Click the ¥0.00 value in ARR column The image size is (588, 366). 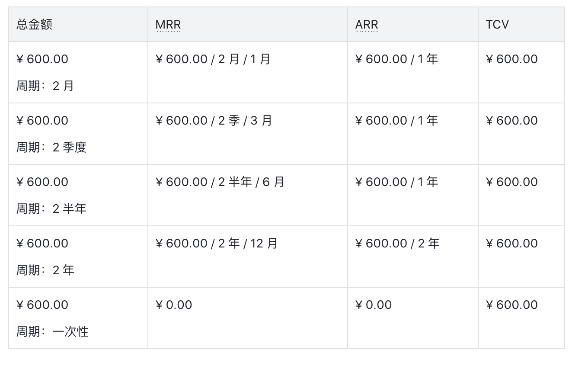coord(374,305)
